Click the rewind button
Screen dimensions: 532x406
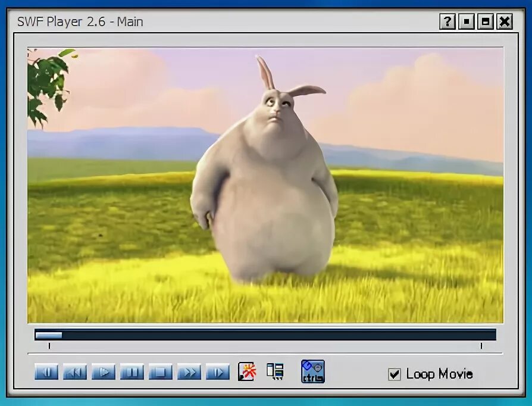pyautogui.click(x=75, y=372)
